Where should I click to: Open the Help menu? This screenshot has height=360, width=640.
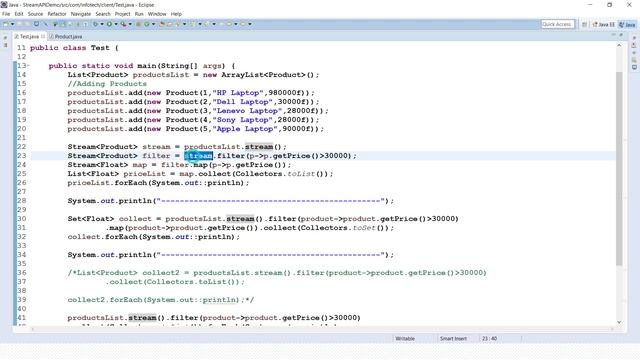tap(176, 14)
